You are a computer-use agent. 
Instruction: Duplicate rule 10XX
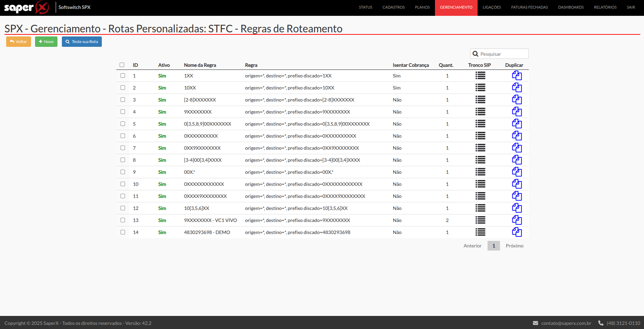pyautogui.click(x=517, y=88)
